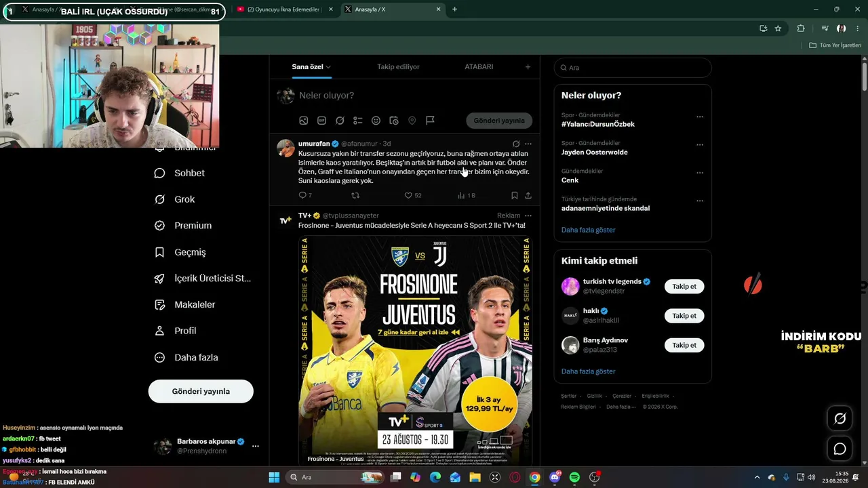Open Spotify from the taskbar
The height and width of the screenshot is (488, 868).
(x=574, y=477)
